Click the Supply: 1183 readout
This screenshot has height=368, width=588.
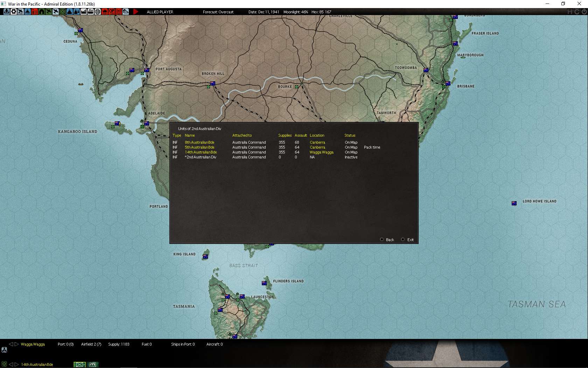[119, 344]
